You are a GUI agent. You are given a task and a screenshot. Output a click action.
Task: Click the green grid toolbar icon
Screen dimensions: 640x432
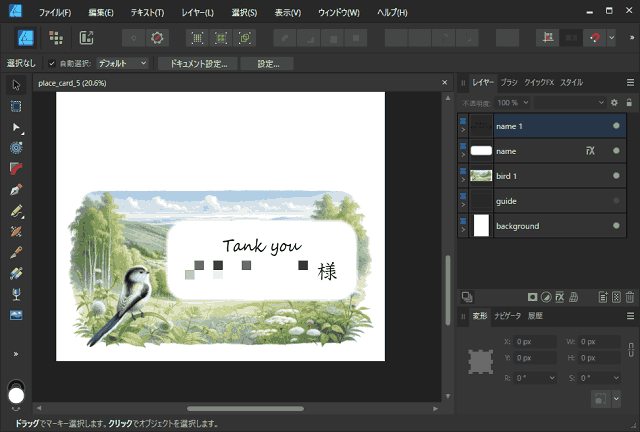pos(221,38)
